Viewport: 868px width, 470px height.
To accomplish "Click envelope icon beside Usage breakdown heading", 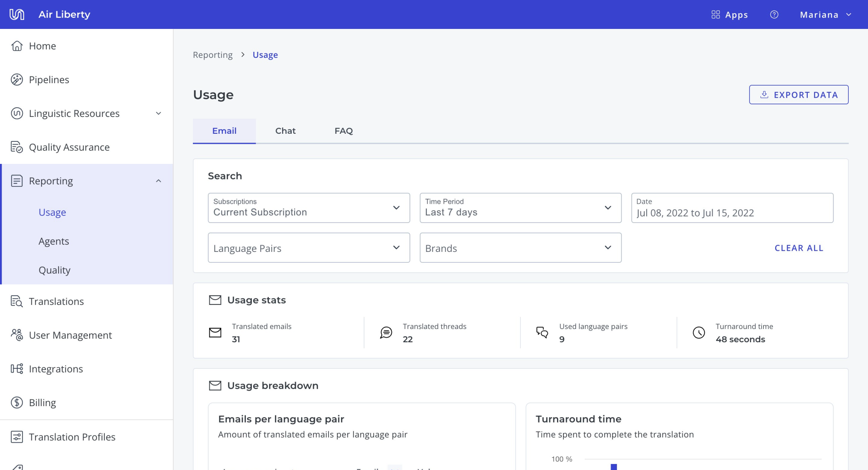I will (x=215, y=386).
